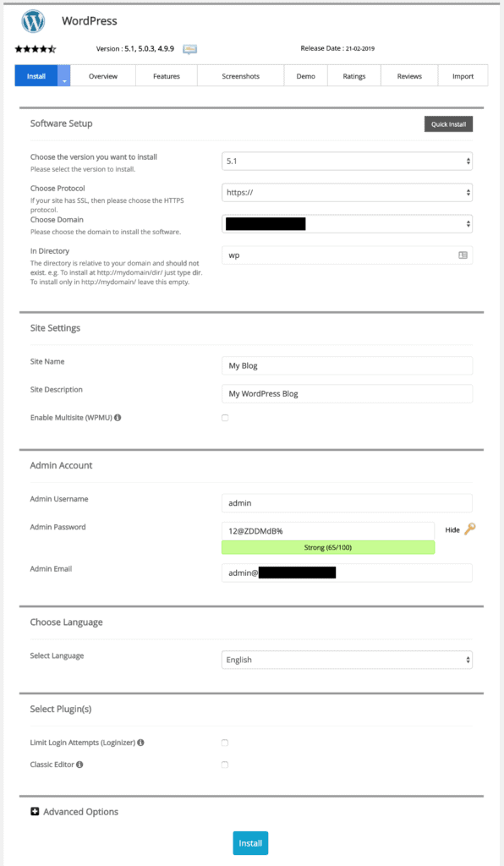This screenshot has width=504, height=866.
Task: Open the Screenshots tab
Action: (x=241, y=76)
